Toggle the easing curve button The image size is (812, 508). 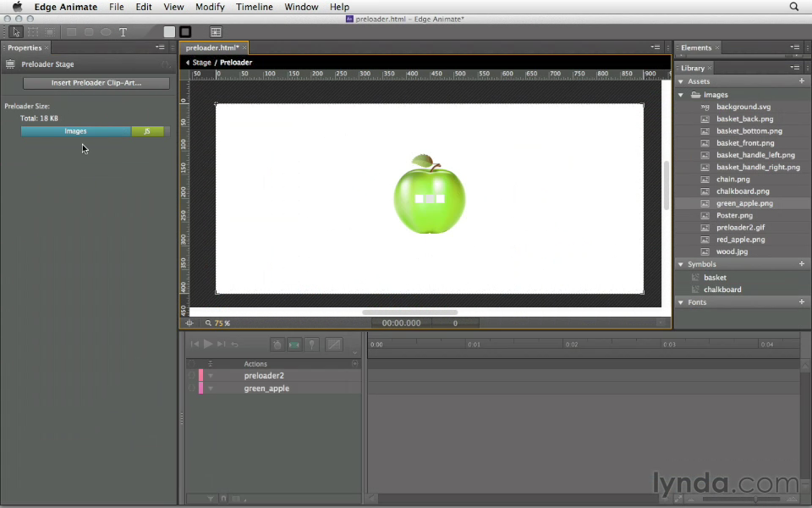[x=334, y=345]
